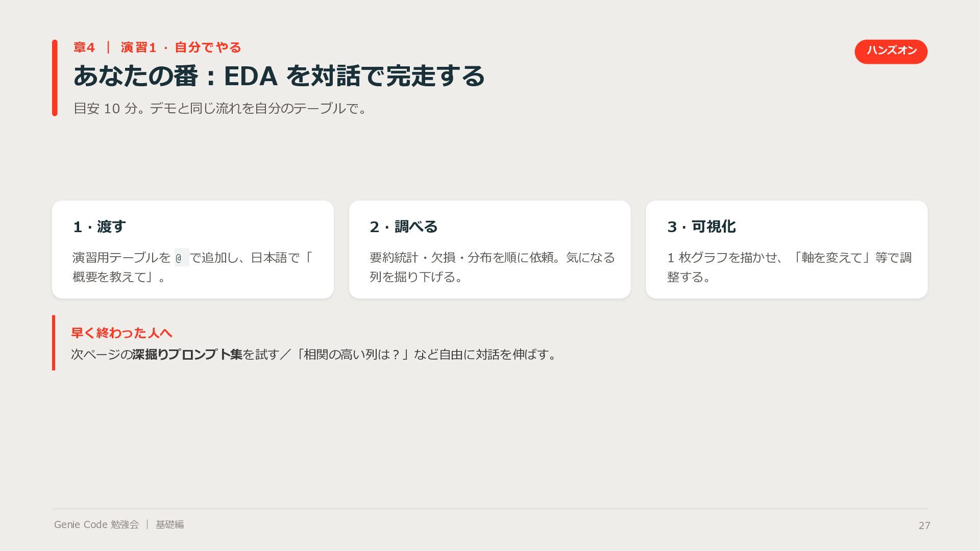
Task: Select the 1・渡す card heading
Action: (99, 227)
